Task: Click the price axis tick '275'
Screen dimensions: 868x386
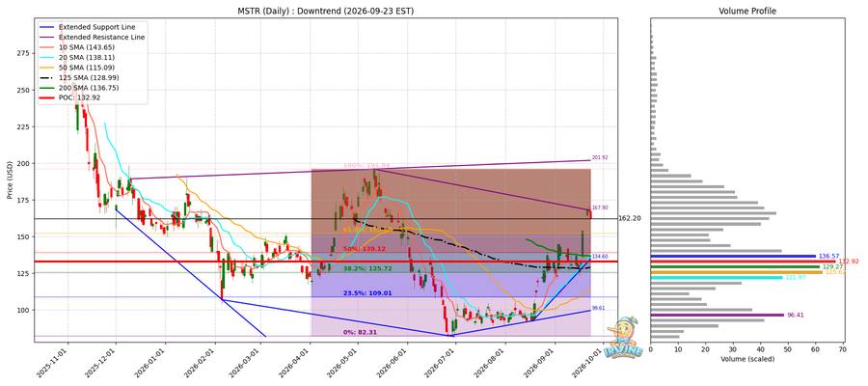Action: (x=25, y=53)
